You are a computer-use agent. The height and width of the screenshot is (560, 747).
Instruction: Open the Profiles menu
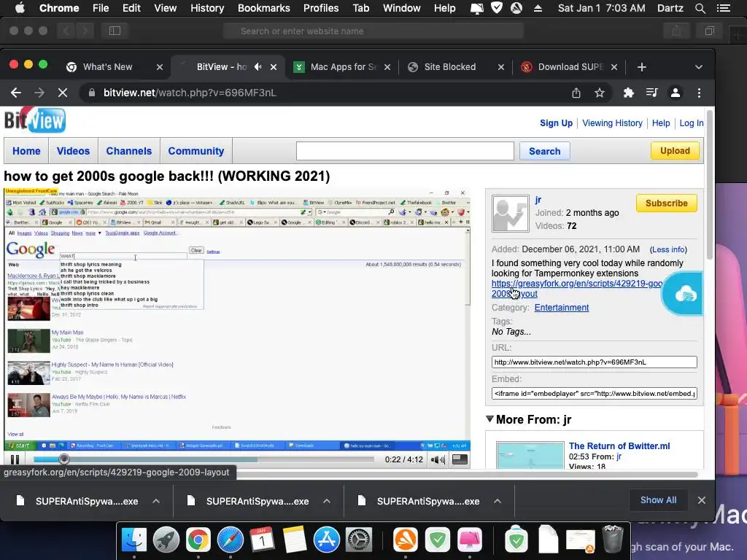[x=321, y=8]
